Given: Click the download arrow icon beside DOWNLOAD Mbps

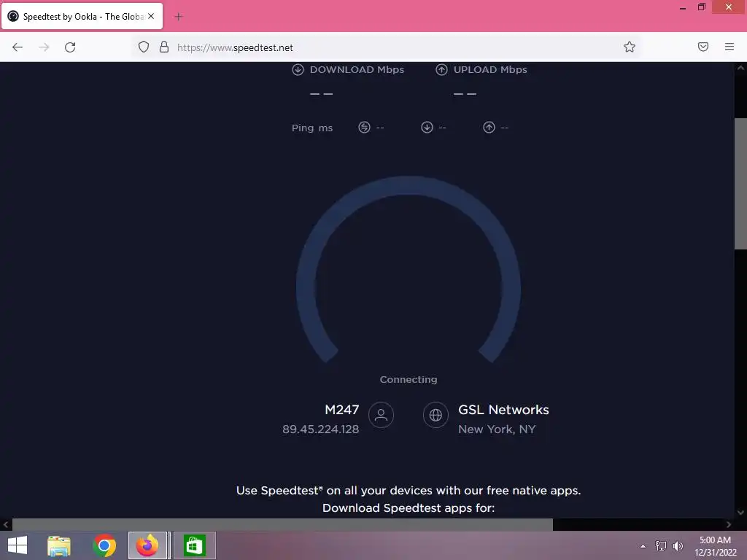Looking at the screenshot, I should (298, 69).
